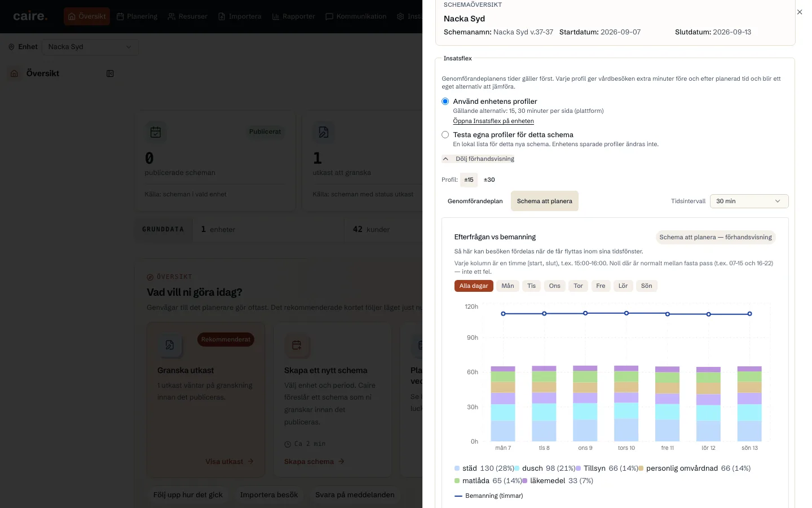Open the Kommunikation navigation item
Screen dimensions: 812x508
[x=356, y=16]
